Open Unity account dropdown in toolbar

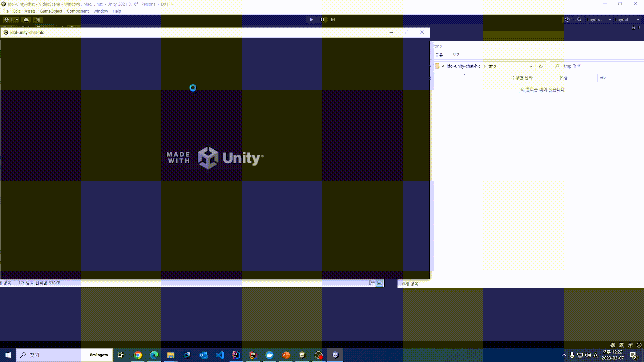11,20
